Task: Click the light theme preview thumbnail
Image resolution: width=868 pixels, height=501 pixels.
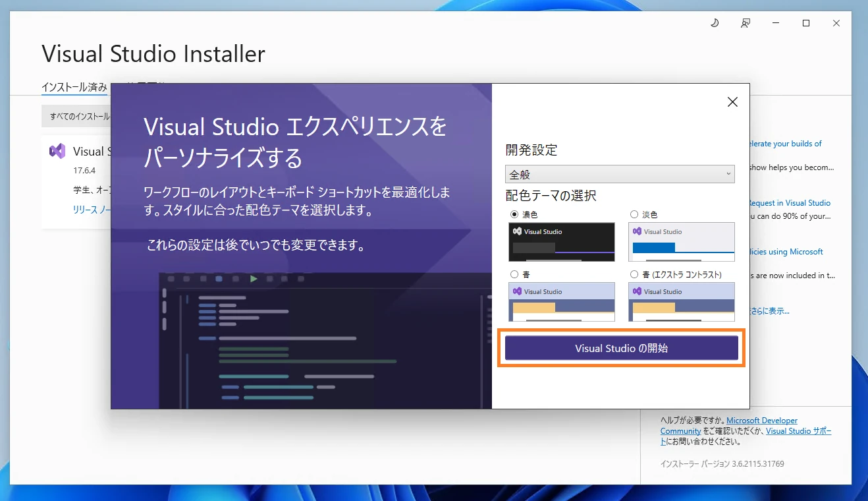Action: [682, 242]
